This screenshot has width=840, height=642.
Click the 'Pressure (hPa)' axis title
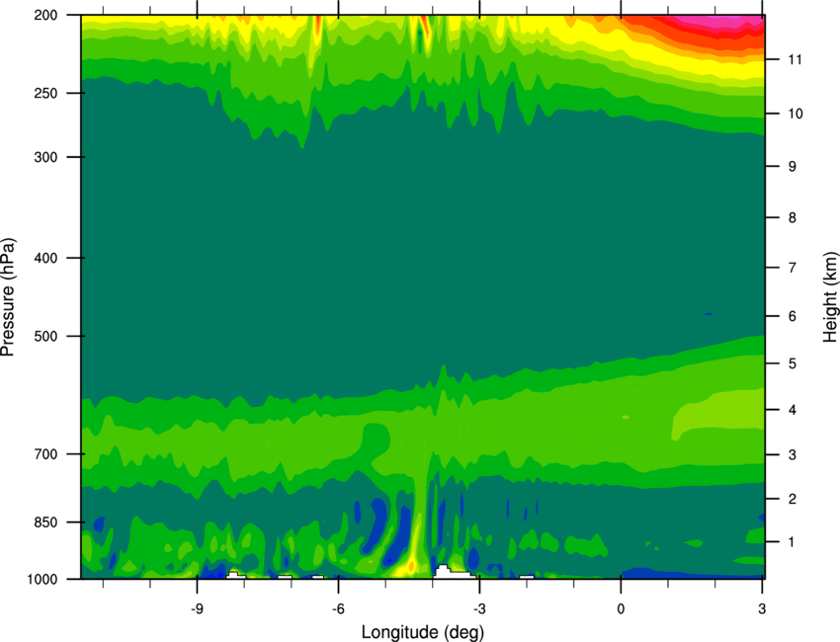pos(8,297)
